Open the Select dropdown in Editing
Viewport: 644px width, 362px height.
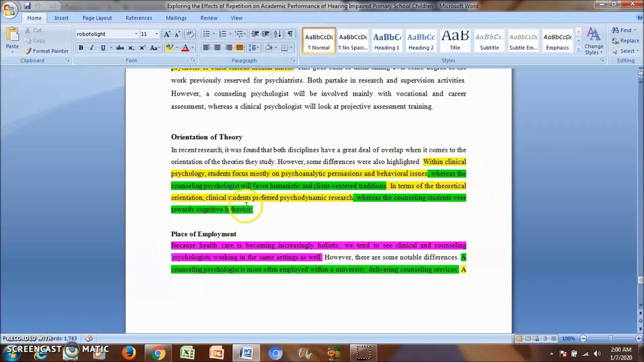pos(624,51)
